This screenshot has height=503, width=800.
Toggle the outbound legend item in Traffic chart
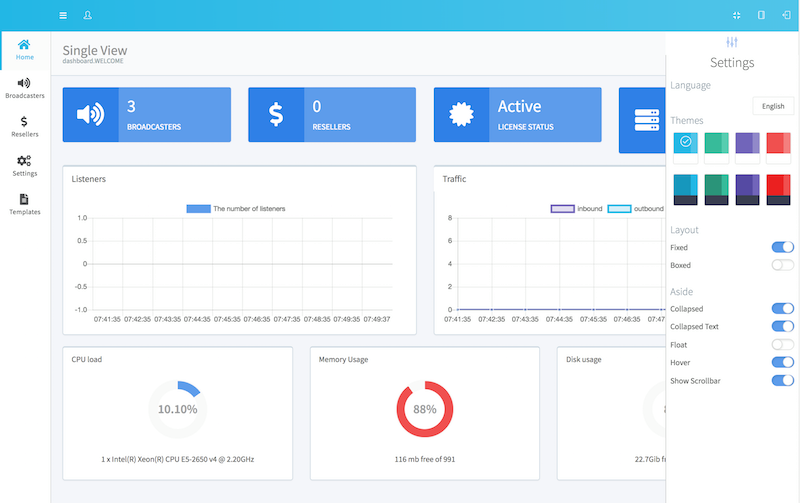[636, 209]
